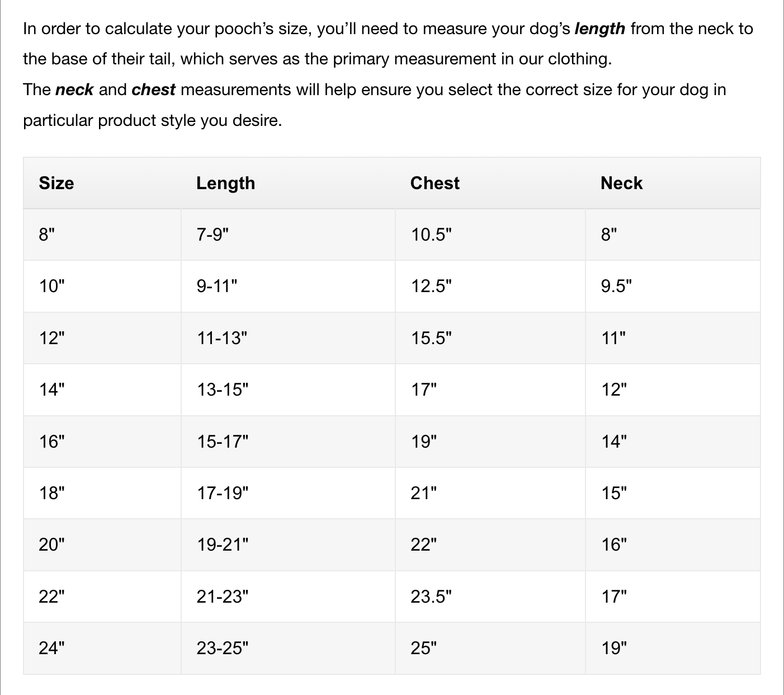Click the Chest column header
The height and width of the screenshot is (695, 784).
pos(434,183)
